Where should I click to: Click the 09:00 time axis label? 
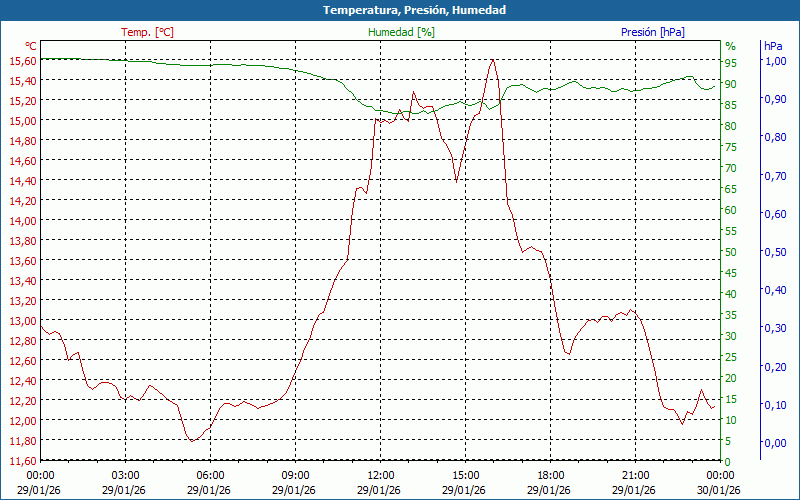pos(295,475)
